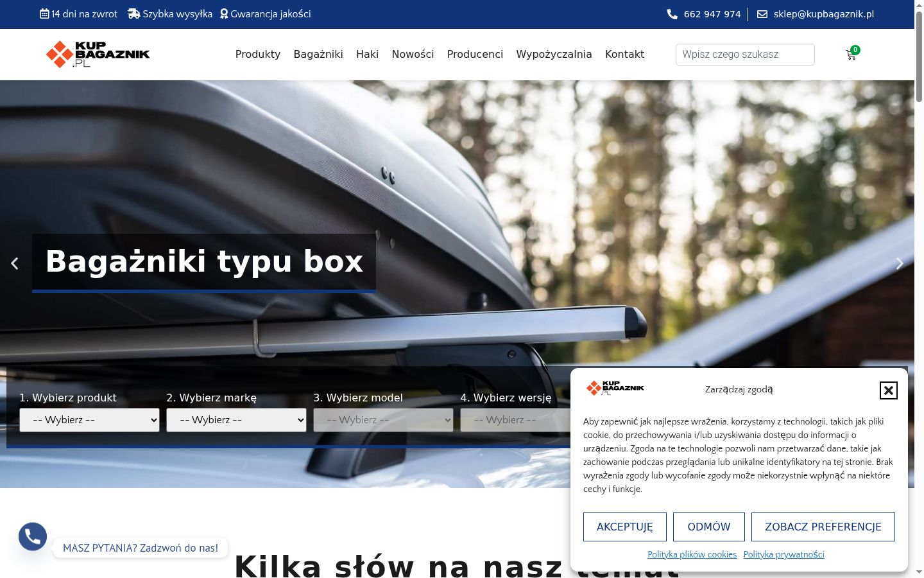
Task: Open the shopping cart icon
Action: click(x=851, y=55)
